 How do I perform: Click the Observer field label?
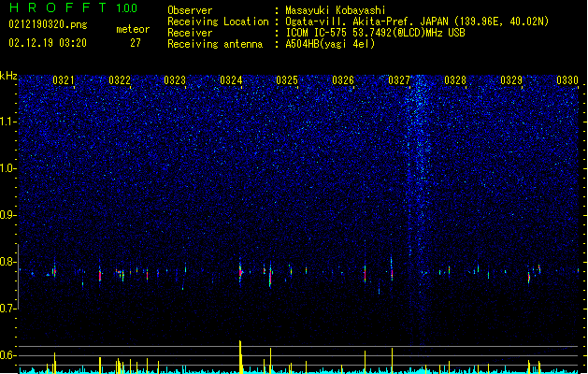tap(190, 10)
